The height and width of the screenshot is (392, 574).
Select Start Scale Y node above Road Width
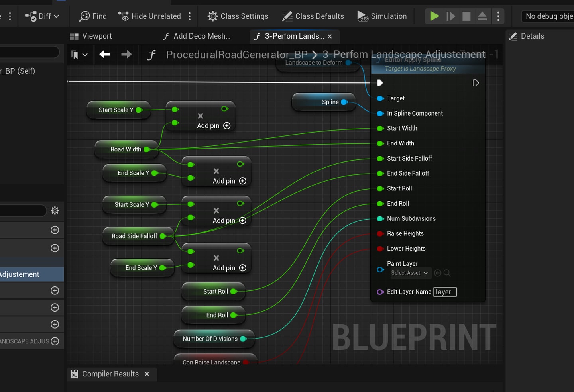pyautogui.click(x=118, y=110)
